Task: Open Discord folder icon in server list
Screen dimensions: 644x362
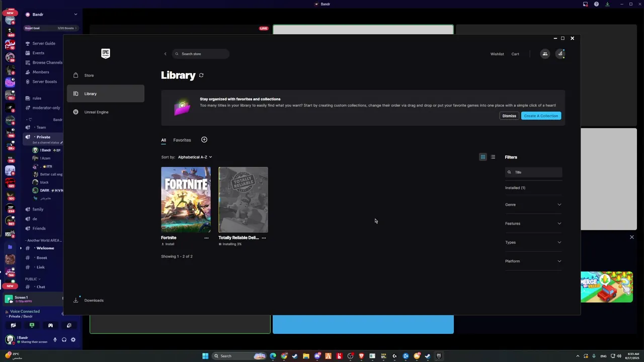Action: tap(10, 247)
